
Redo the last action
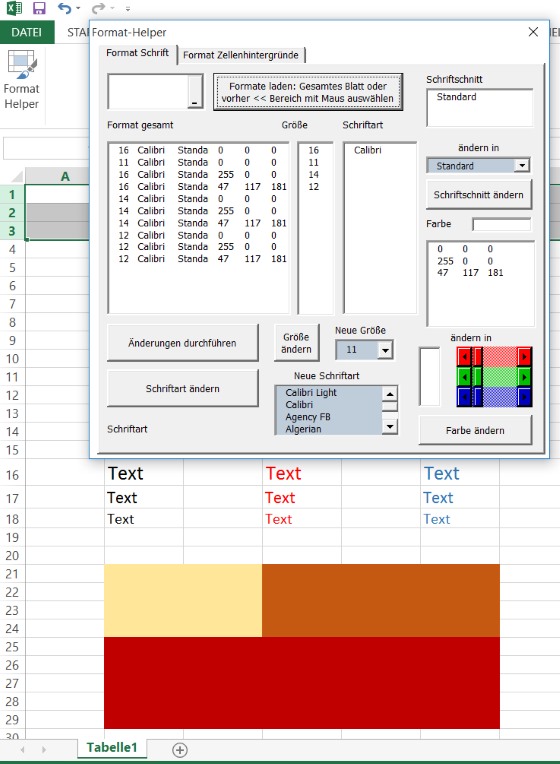click(98, 8)
